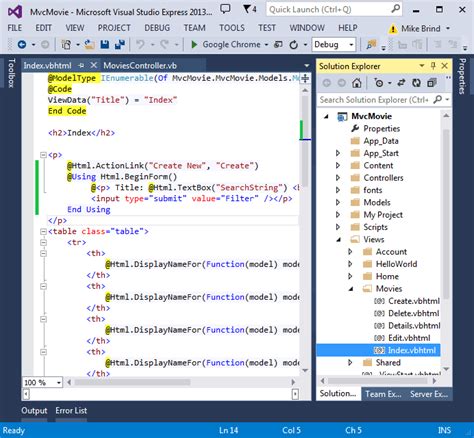The width and height of the screenshot is (474, 438).
Task: Collapse the Views folder
Action: (338, 240)
